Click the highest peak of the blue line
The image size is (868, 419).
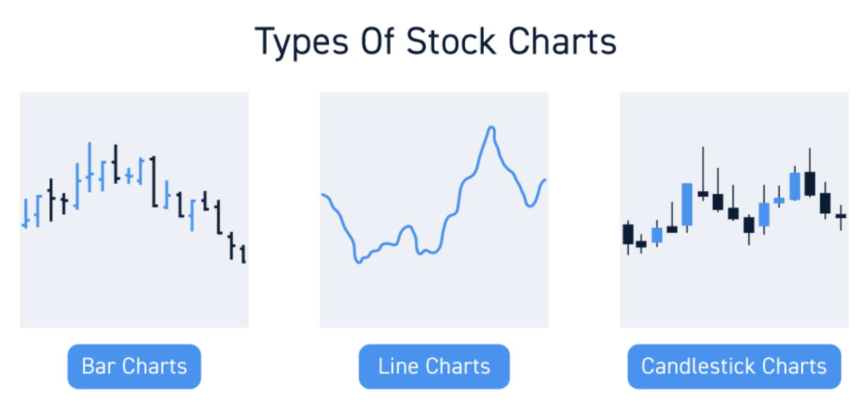click(491, 128)
